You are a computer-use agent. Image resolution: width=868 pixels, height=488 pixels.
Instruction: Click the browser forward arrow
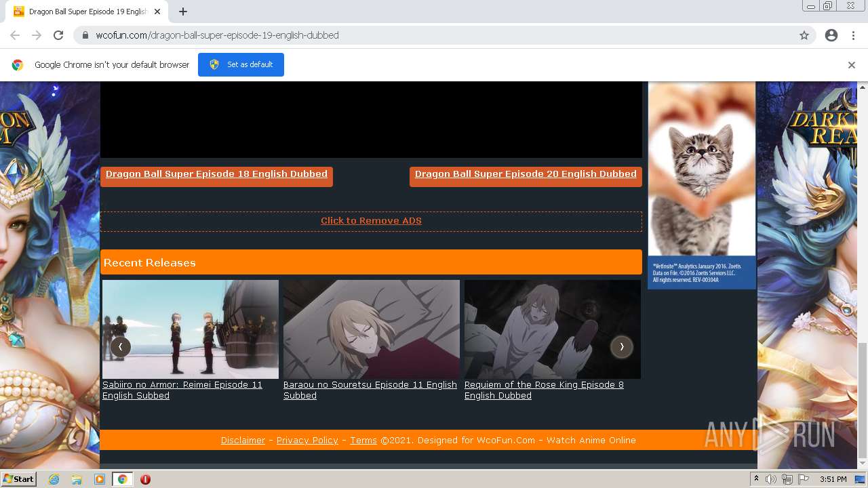tap(37, 35)
